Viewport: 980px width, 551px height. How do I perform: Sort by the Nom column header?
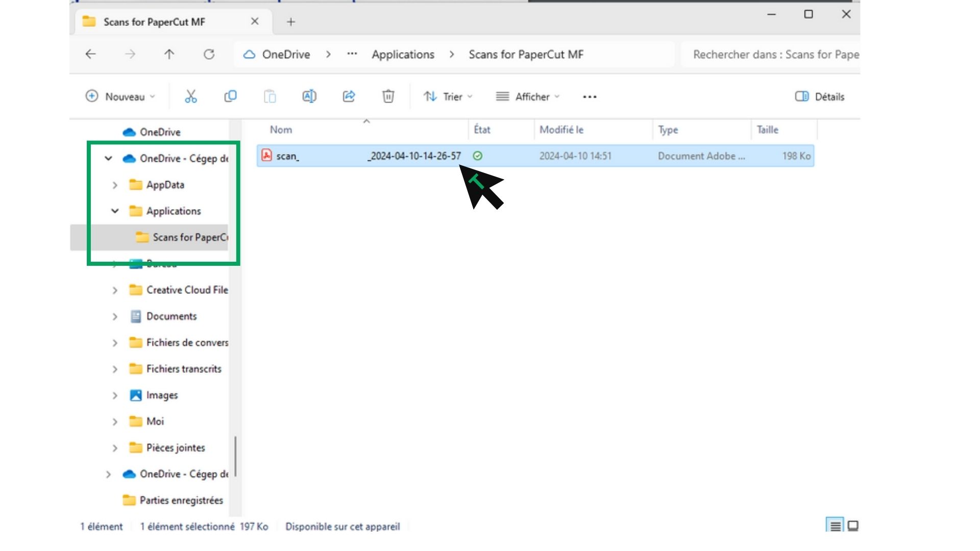pyautogui.click(x=281, y=130)
